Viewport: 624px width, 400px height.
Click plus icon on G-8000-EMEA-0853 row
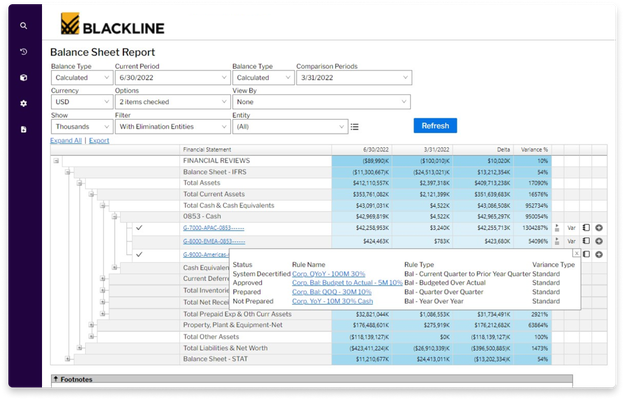(x=599, y=241)
